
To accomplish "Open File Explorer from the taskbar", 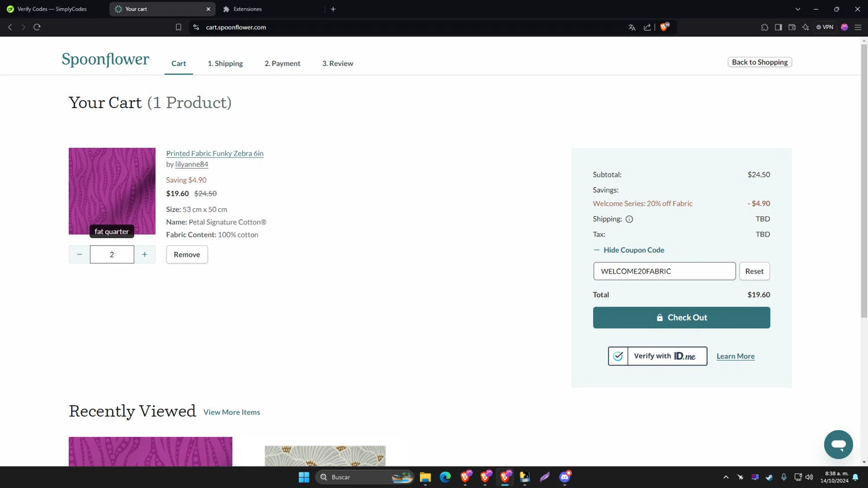I will [425, 477].
